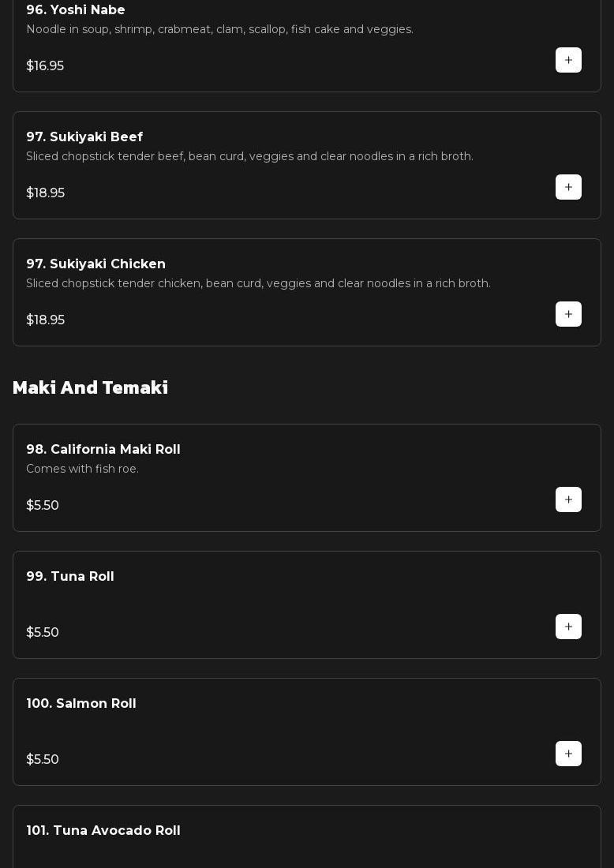Click the $16.95 price of Yoshi Nabe
Image resolution: width=614 pixels, height=868 pixels.
coord(45,66)
